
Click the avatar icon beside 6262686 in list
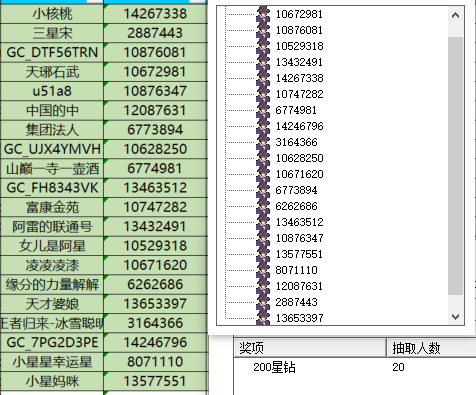[x=263, y=206]
